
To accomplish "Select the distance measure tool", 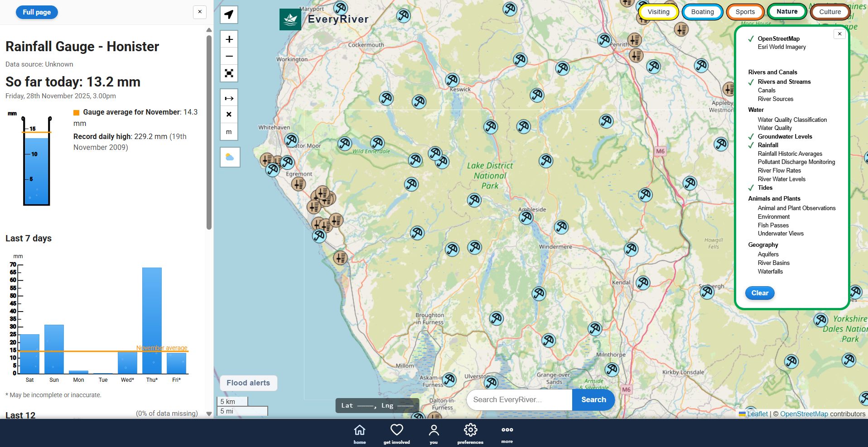I will pyautogui.click(x=229, y=98).
